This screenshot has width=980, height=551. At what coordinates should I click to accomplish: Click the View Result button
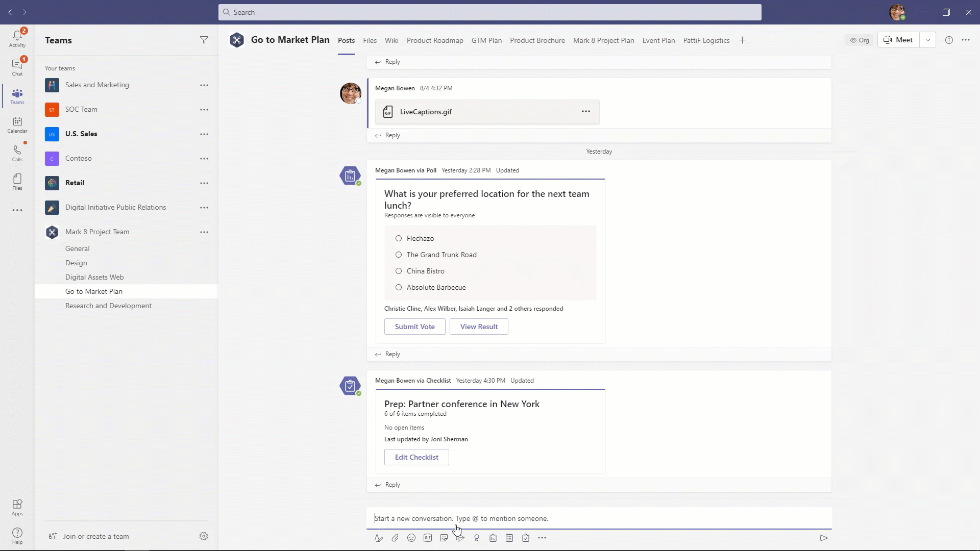click(x=479, y=327)
